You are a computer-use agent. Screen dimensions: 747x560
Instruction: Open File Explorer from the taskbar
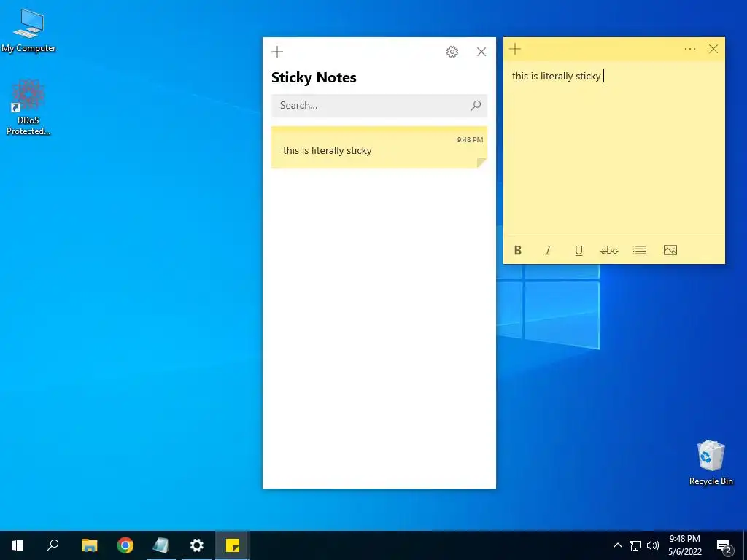[90, 545]
